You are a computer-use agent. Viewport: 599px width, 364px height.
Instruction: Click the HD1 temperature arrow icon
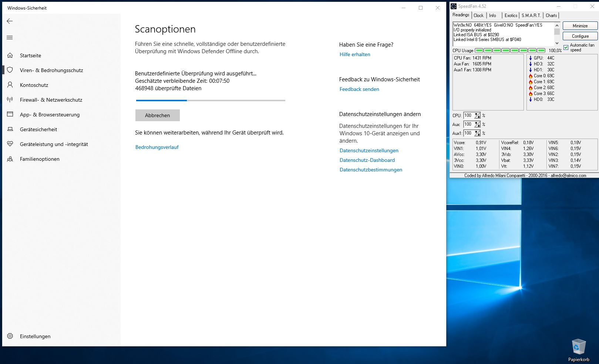click(x=531, y=70)
